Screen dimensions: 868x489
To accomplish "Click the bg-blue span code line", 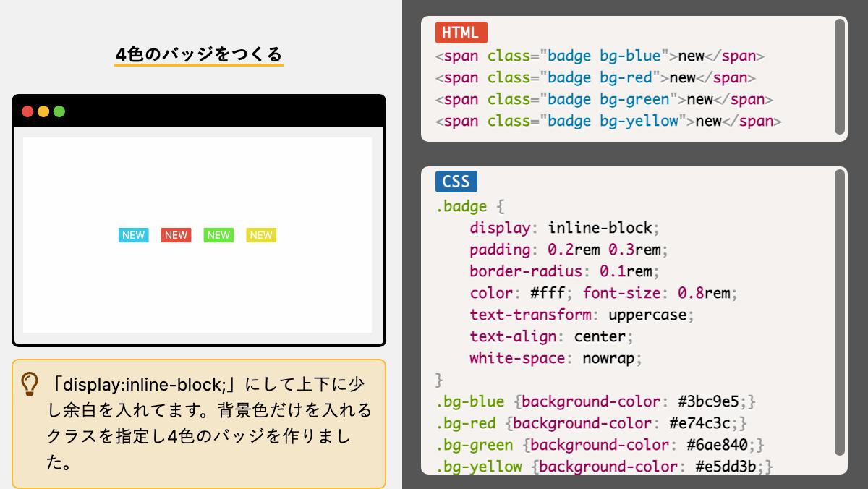I will point(600,56).
